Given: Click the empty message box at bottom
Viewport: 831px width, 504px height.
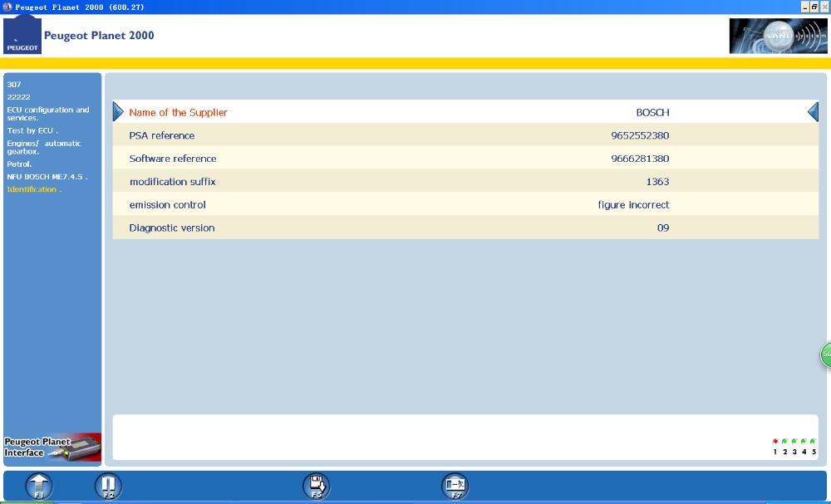Looking at the screenshot, I should point(465,438).
